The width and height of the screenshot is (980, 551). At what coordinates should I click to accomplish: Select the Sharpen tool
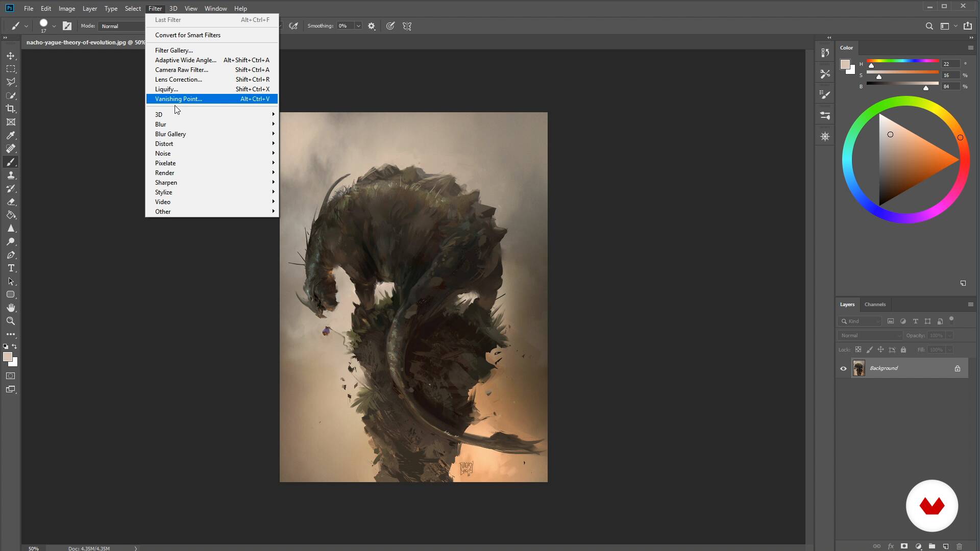tap(11, 228)
